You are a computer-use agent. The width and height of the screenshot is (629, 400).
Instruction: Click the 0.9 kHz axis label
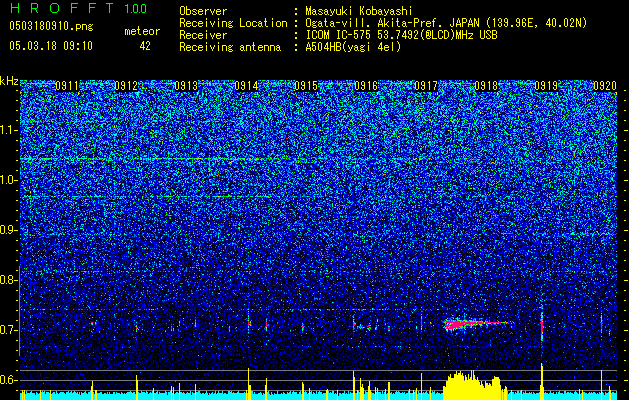[9, 230]
